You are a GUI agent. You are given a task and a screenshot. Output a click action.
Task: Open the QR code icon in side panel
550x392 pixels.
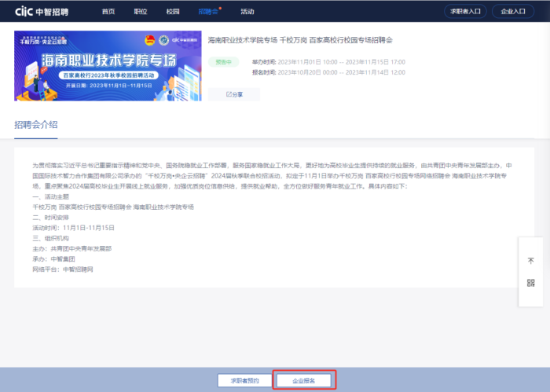click(530, 283)
